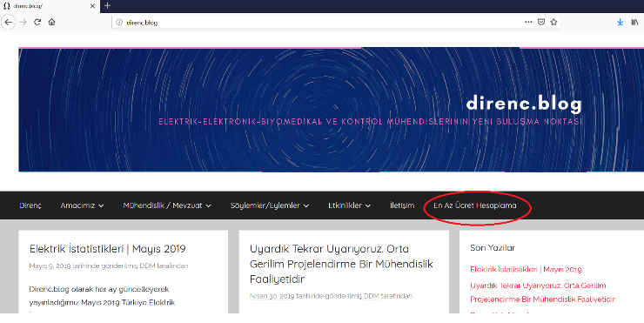Click the excerpt text Direnc.blog olarak her ay
This screenshot has height=323, width=644.
(x=99, y=289)
